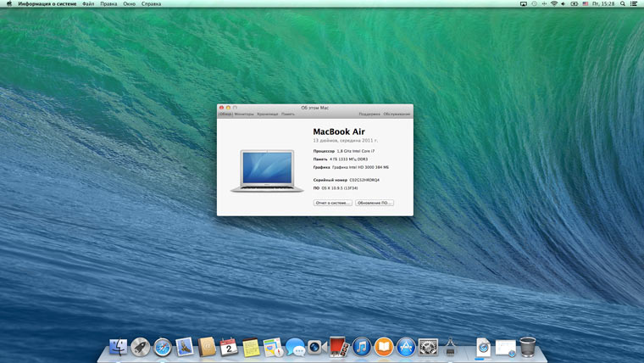This screenshot has width=644, height=363.
Task: Minimize the Об этом Mac window
Action: 228,108
